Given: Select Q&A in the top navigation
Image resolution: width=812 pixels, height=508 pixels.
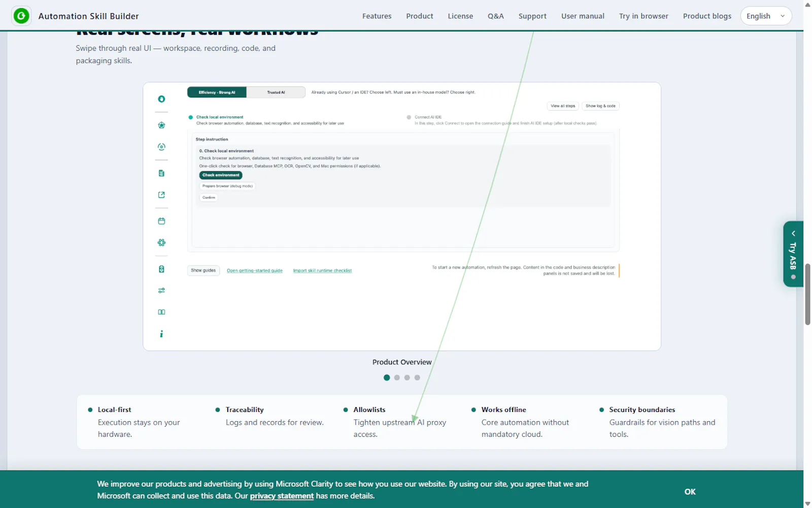Looking at the screenshot, I should 495,16.
